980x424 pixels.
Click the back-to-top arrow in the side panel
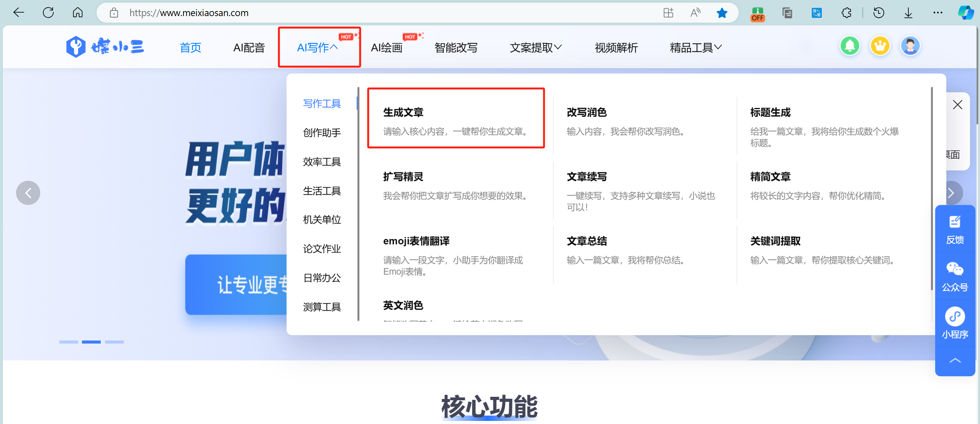coord(955,361)
